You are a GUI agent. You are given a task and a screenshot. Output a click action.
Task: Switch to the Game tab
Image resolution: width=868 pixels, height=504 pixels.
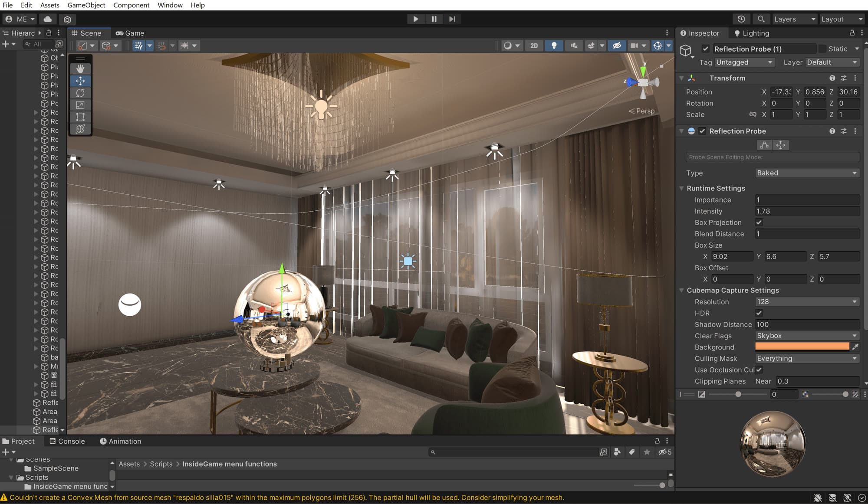click(x=130, y=33)
